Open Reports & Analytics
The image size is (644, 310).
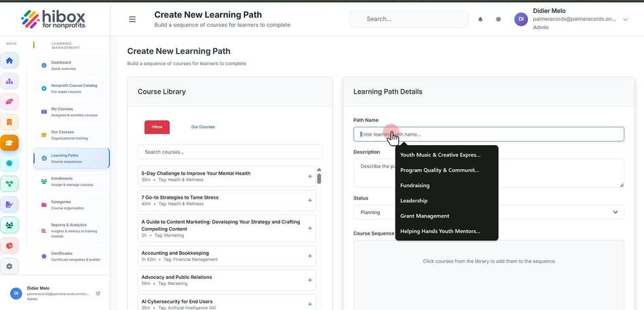(71, 231)
